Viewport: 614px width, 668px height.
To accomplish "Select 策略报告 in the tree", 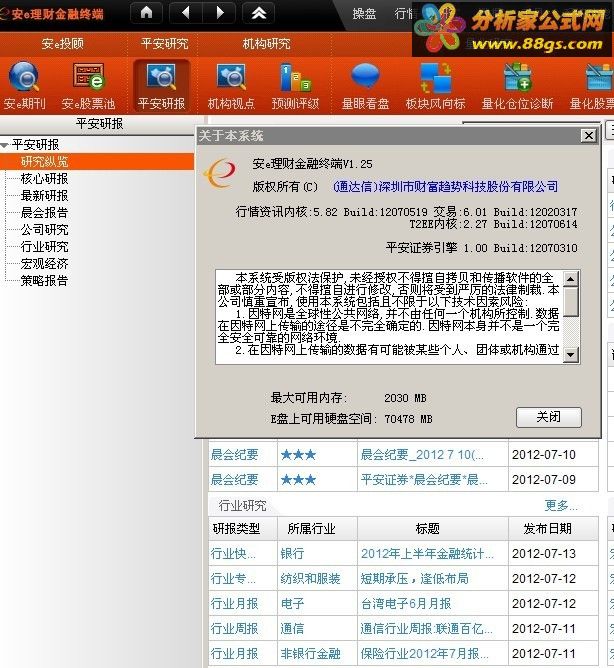I will click(x=44, y=281).
